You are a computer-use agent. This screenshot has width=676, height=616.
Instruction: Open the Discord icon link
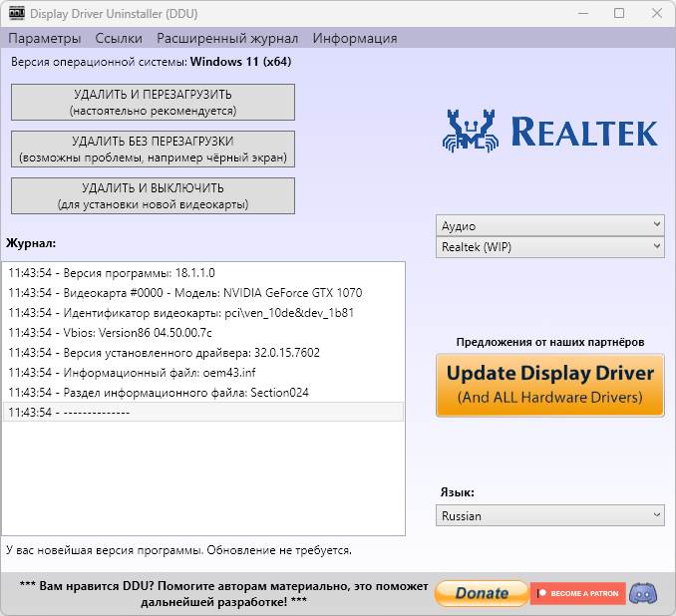(x=643, y=593)
